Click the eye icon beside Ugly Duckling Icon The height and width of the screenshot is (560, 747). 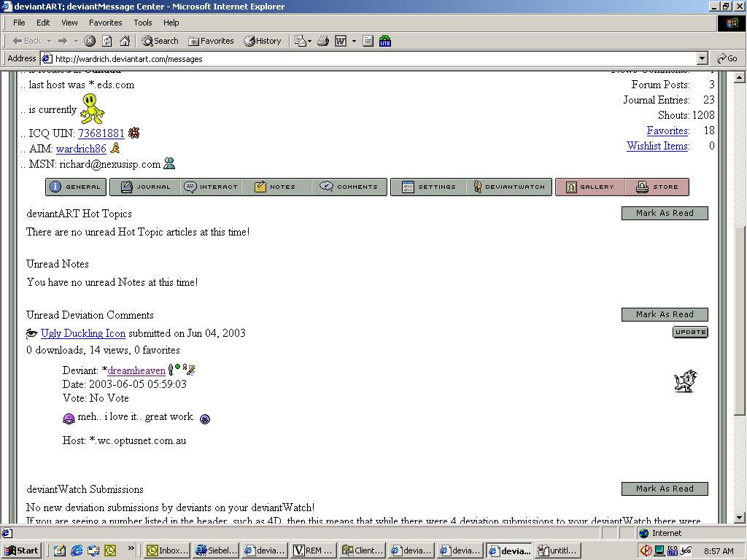(32, 333)
